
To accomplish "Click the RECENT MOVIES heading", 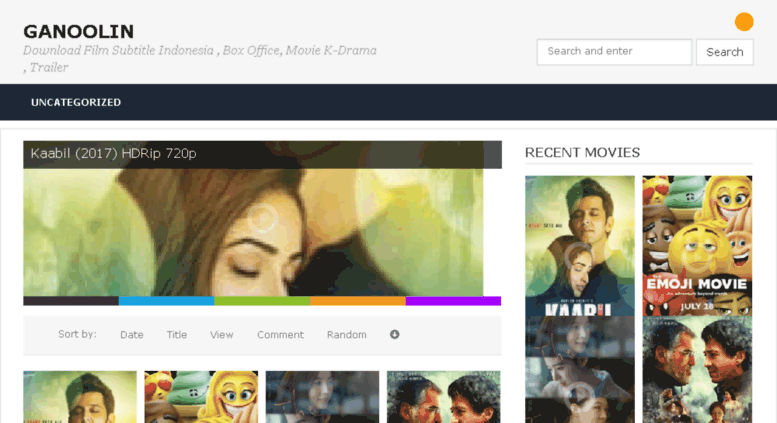I will tap(582, 153).
